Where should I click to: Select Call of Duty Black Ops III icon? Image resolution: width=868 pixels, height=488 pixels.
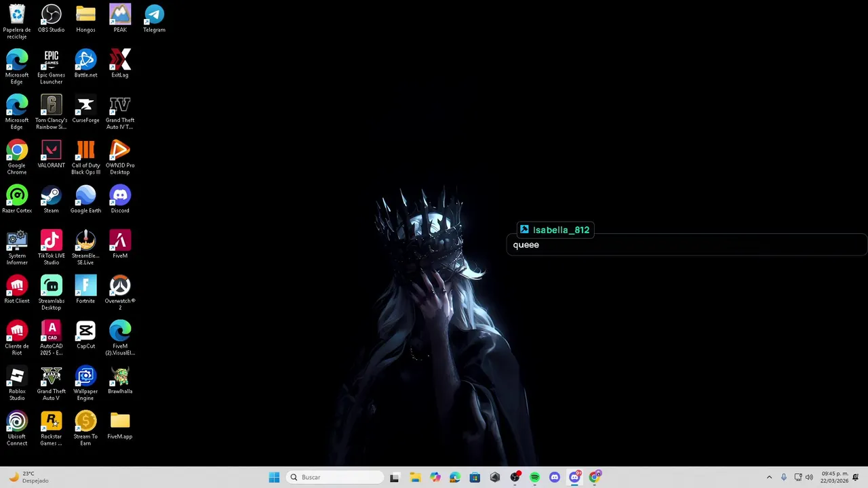[85, 157]
